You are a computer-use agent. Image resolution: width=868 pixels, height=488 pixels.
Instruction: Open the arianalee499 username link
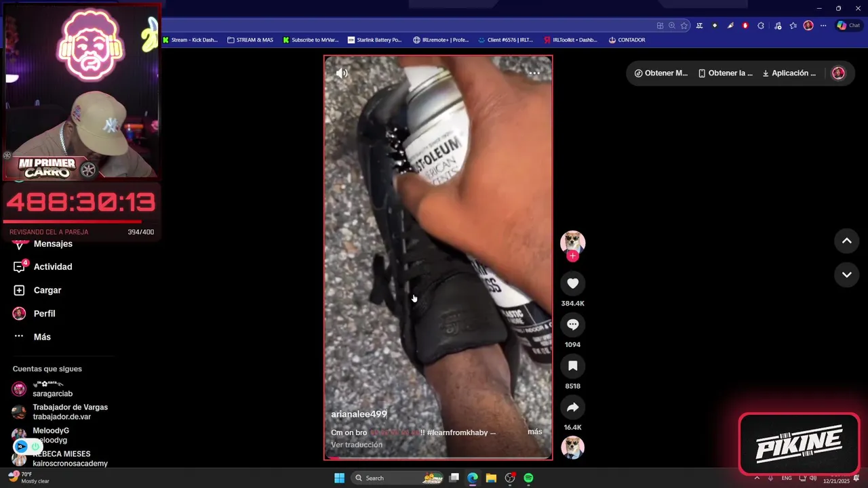[x=359, y=414]
